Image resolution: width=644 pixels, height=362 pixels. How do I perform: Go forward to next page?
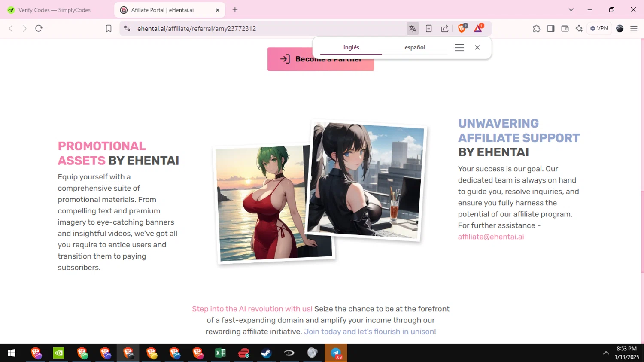pos(24,28)
